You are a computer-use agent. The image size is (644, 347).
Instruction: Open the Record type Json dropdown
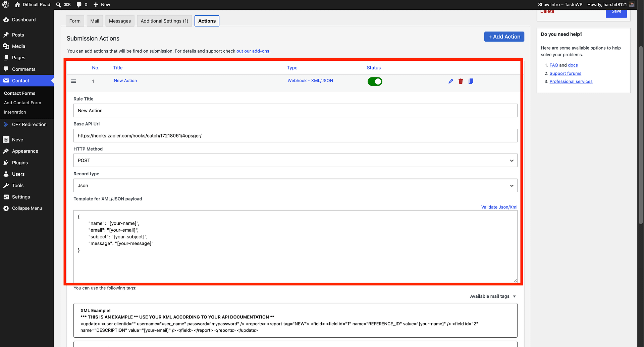point(295,185)
